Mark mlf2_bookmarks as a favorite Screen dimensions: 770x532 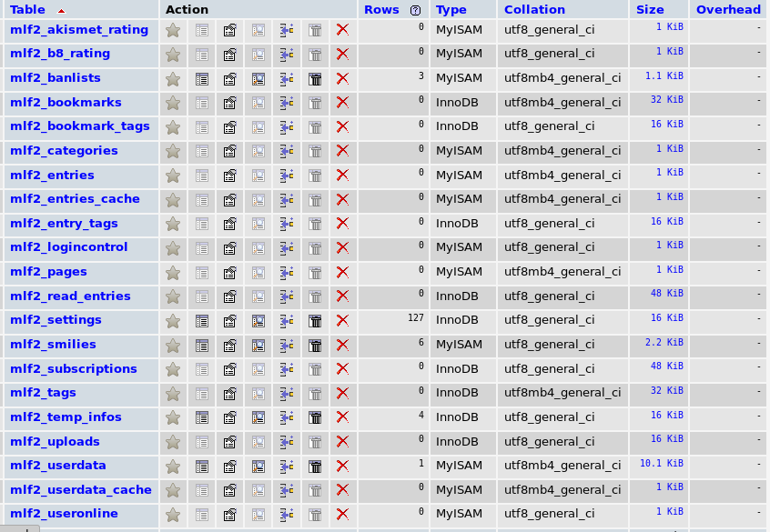(173, 104)
